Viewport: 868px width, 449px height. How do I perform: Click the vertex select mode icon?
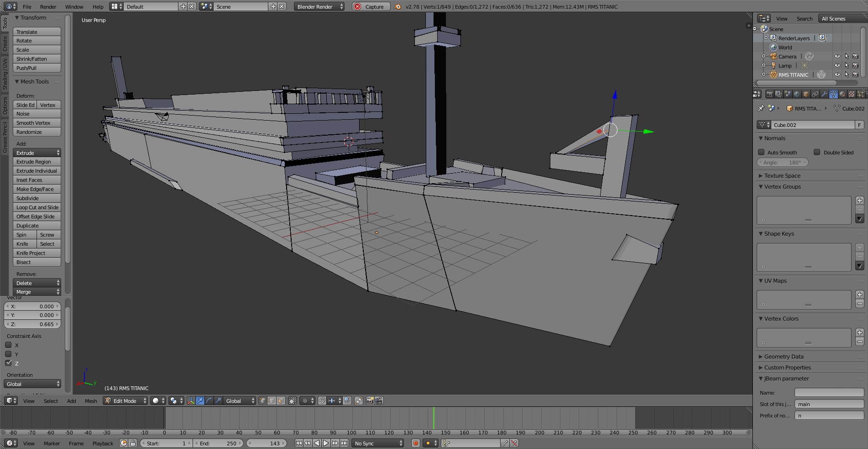coord(263,401)
